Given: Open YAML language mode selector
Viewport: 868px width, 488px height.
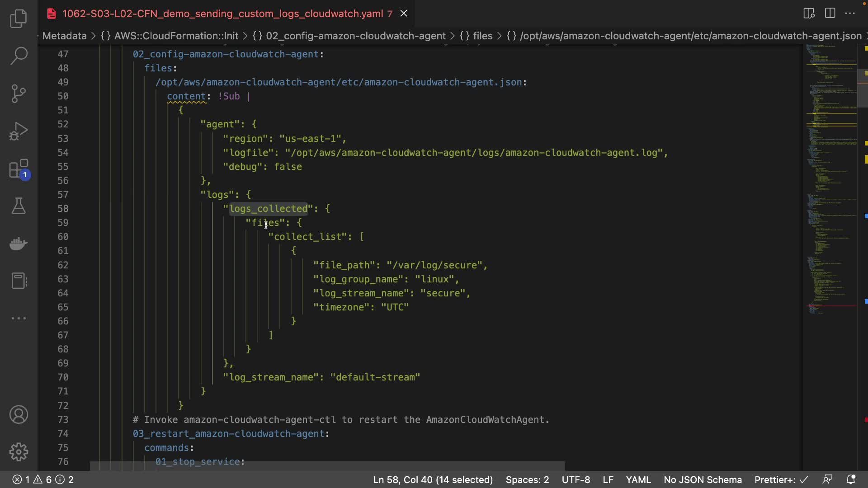Looking at the screenshot, I should 638,480.
